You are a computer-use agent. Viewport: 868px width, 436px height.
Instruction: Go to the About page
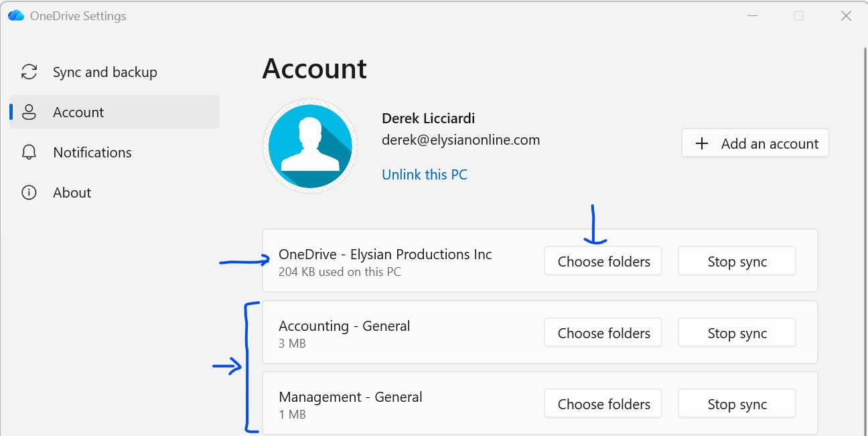point(114,192)
